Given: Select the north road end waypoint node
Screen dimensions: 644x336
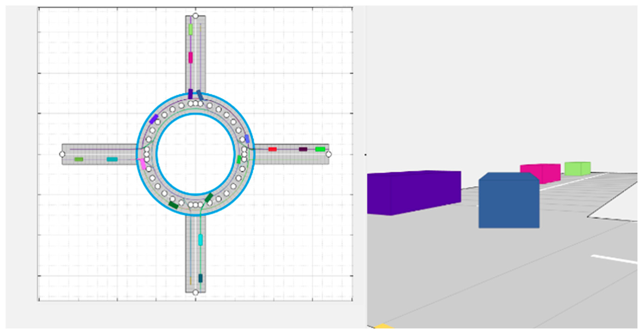Looking at the screenshot, I should 196,16.
